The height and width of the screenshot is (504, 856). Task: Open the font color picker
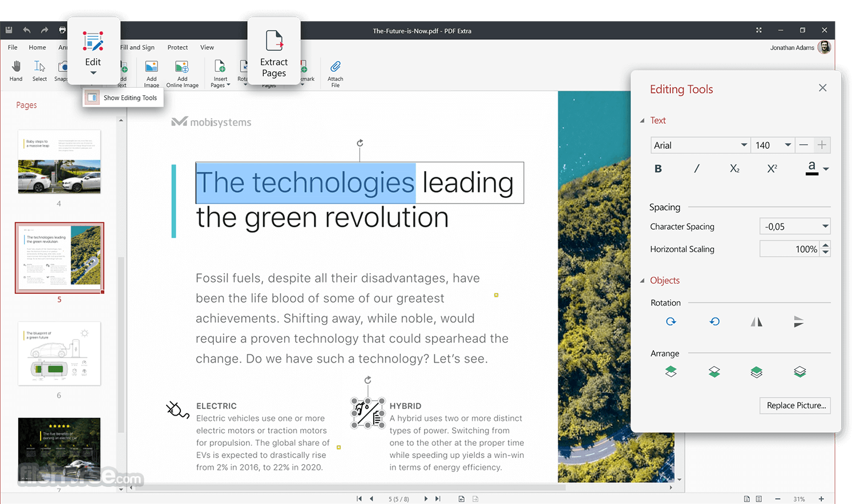pyautogui.click(x=826, y=169)
